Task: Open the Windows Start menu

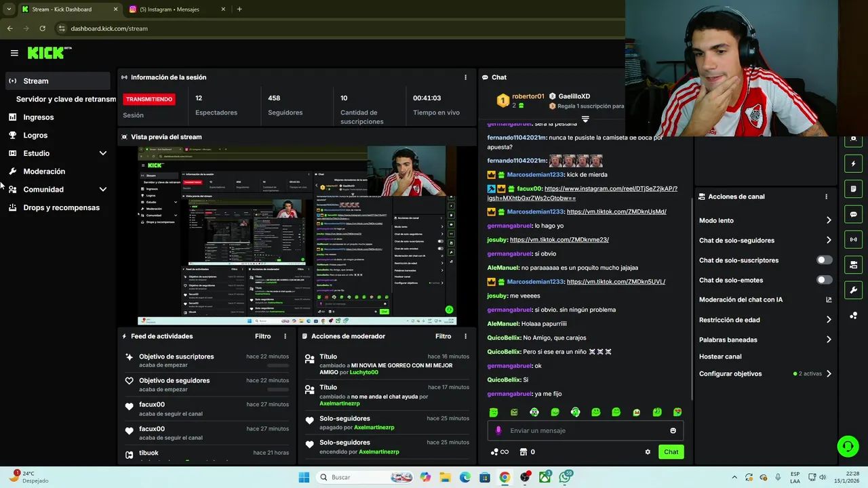Action: [x=304, y=477]
